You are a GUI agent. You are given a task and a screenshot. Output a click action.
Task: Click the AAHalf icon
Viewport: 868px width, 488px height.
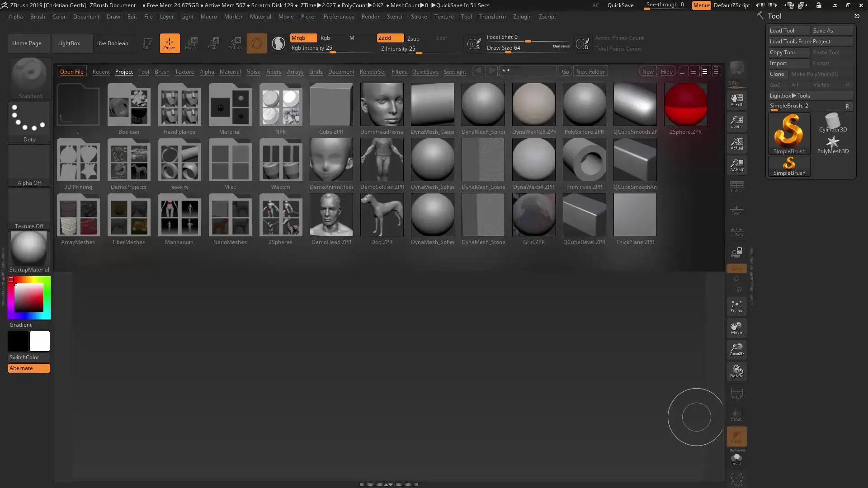point(736,165)
